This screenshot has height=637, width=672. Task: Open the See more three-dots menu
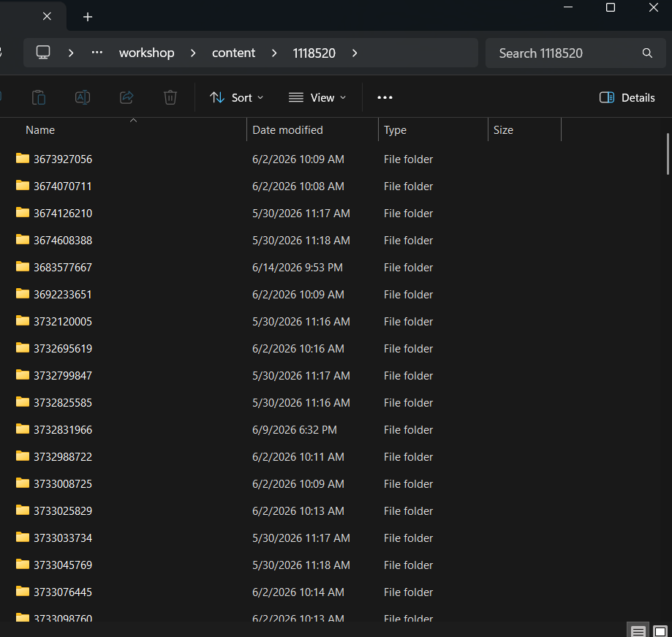pyautogui.click(x=385, y=98)
